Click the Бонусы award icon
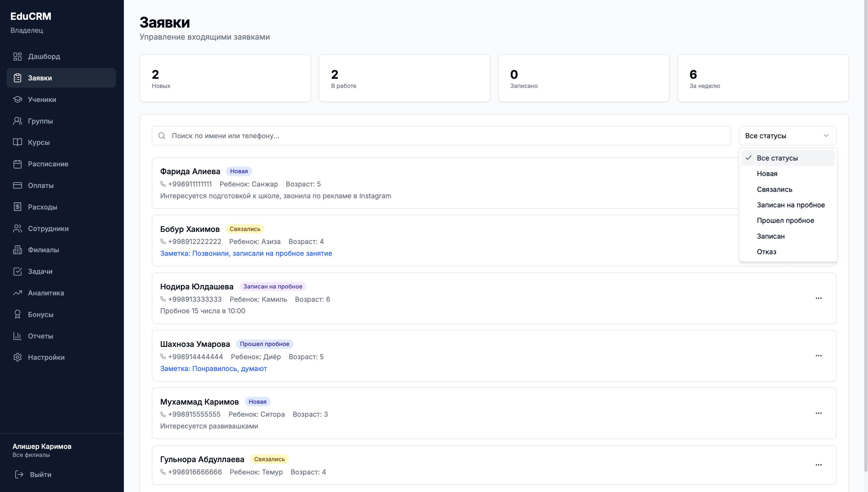Screen dimensions: 868x492 pos(18,314)
